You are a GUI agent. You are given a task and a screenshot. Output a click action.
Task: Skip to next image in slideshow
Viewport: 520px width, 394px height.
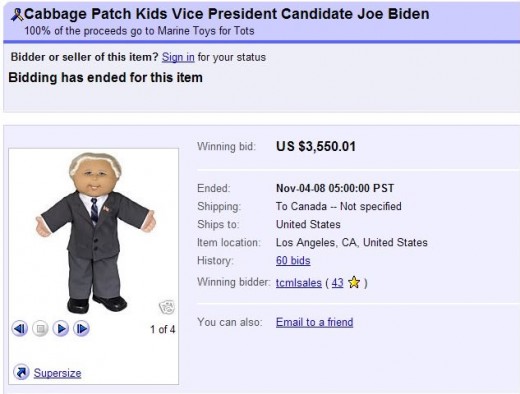tap(81, 329)
